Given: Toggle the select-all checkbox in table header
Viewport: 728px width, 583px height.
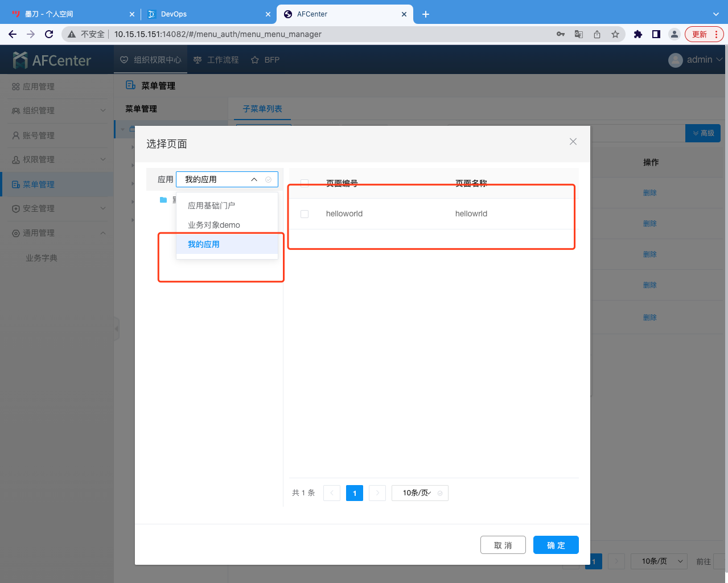Looking at the screenshot, I should point(305,183).
